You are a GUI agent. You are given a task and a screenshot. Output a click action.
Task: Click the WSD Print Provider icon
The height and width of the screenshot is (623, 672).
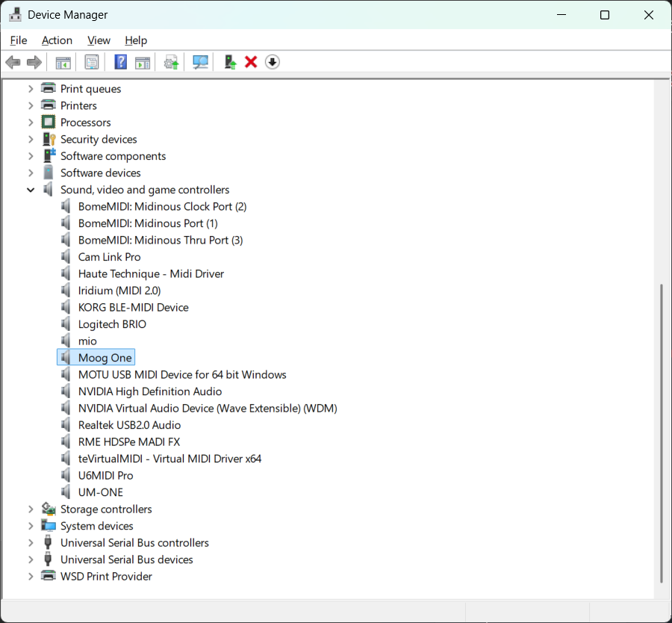49,576
